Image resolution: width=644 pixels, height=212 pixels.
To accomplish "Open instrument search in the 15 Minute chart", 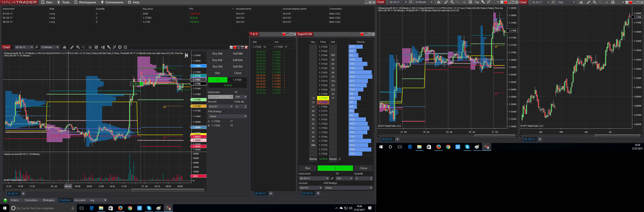I will pos(36,47).
